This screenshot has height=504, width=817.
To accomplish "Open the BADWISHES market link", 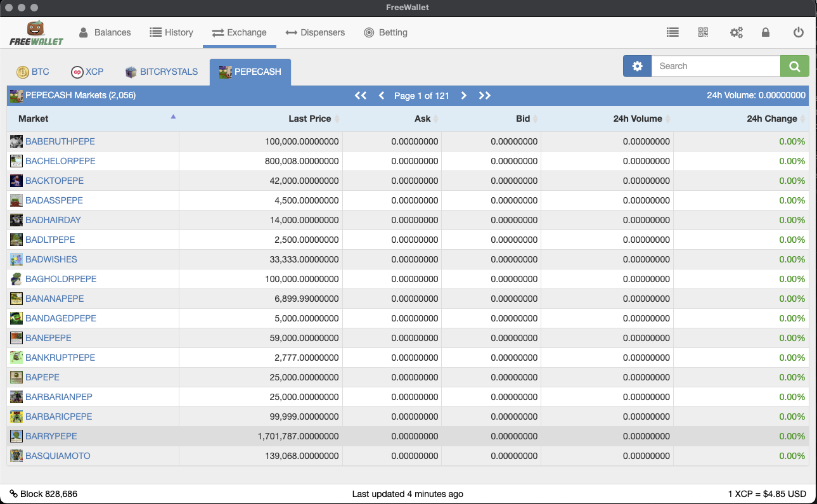I will click(x=51, y=259).
